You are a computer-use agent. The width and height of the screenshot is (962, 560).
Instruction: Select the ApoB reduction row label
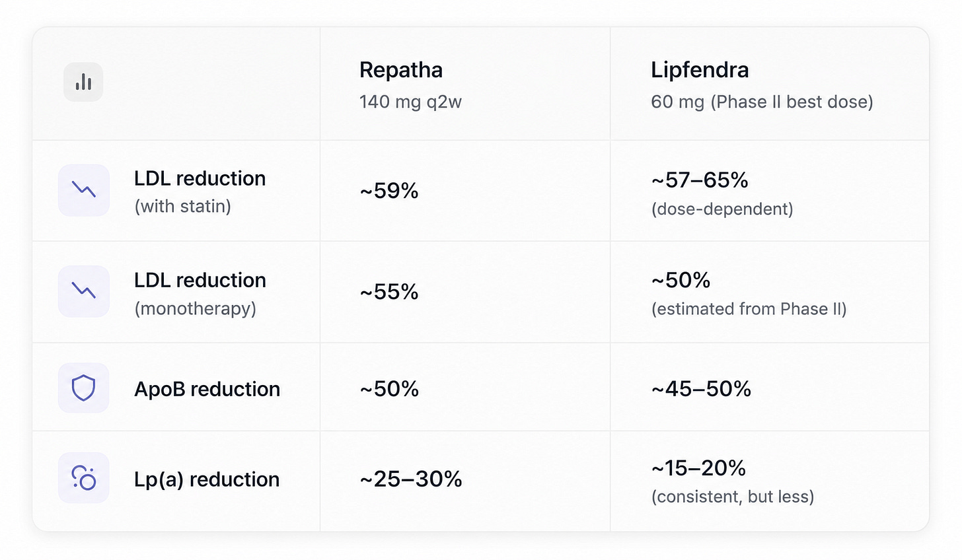pyautogui.click(x=207, y=389)
